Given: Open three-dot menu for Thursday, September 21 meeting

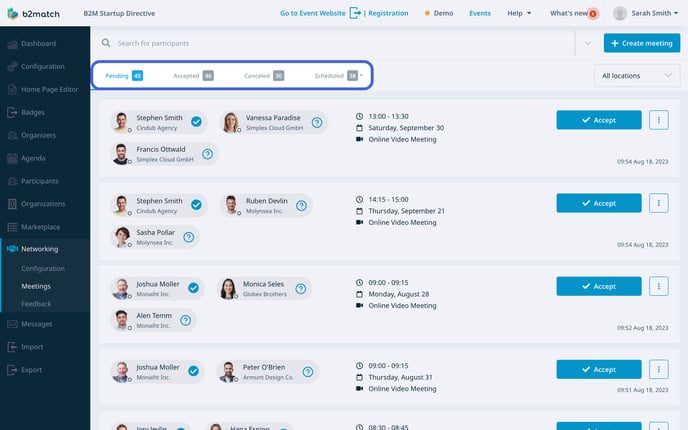Looking at the screenshot, I should 659,203.
